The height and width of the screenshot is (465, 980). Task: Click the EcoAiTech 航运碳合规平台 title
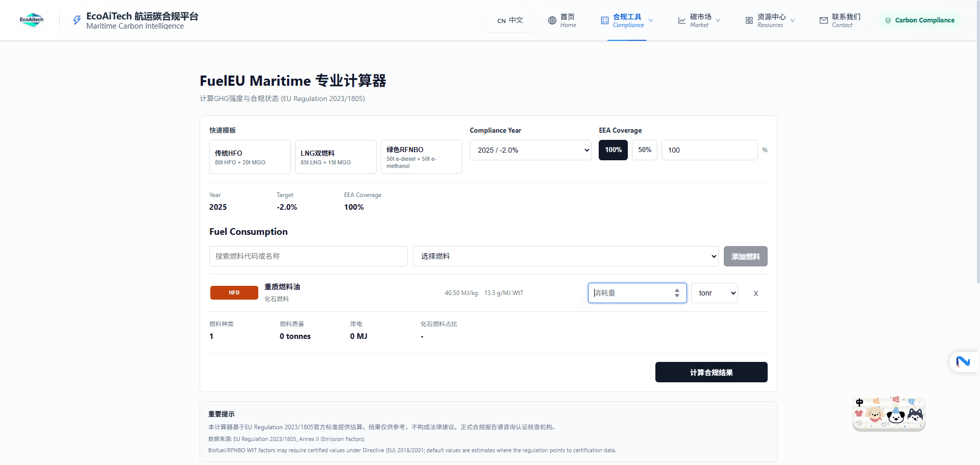[x=142, y=16]
